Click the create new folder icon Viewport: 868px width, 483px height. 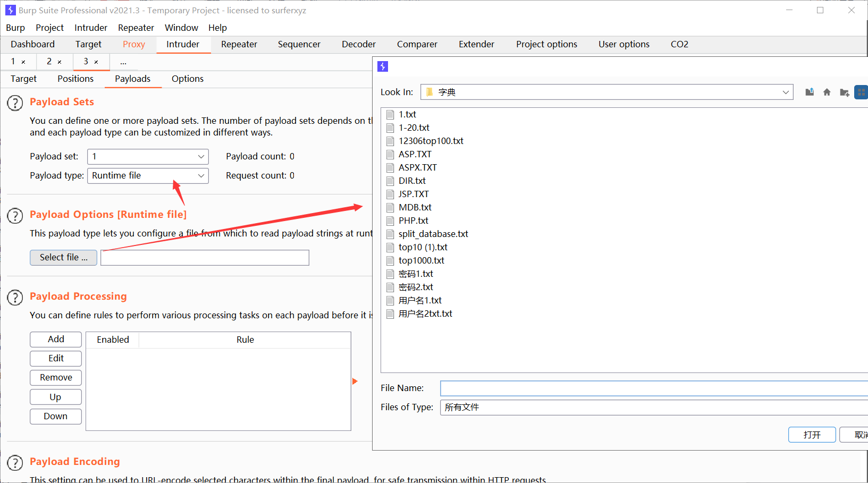844,92
